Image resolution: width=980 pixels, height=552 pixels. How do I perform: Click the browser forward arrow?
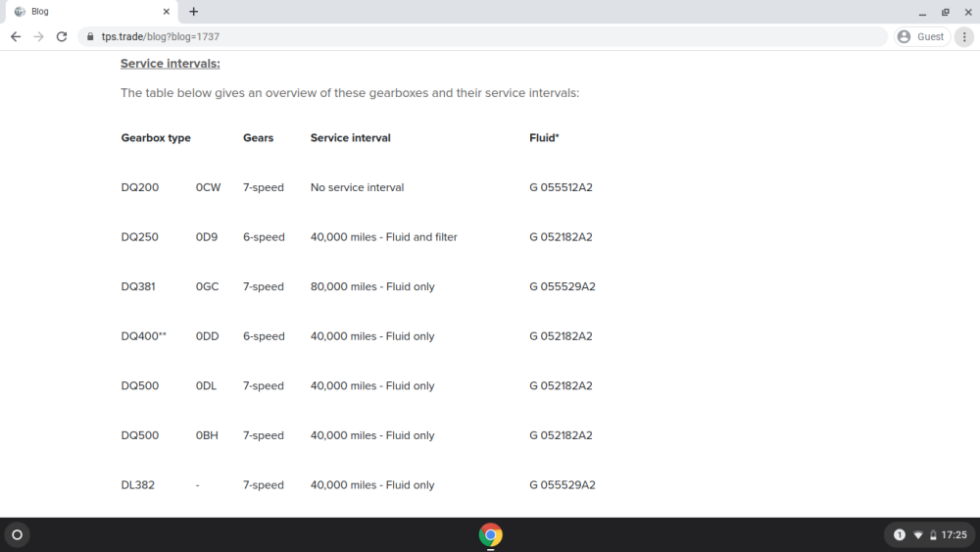coord(39,36)
